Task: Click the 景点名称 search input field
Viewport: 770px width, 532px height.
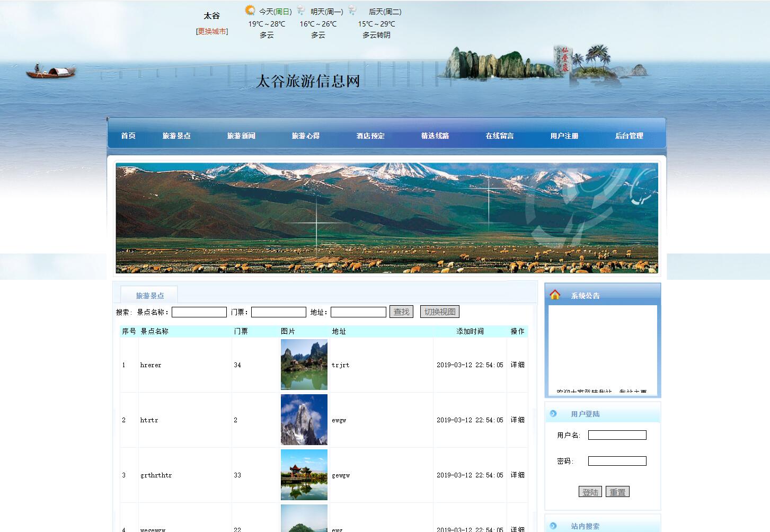Action: (199, 312)
